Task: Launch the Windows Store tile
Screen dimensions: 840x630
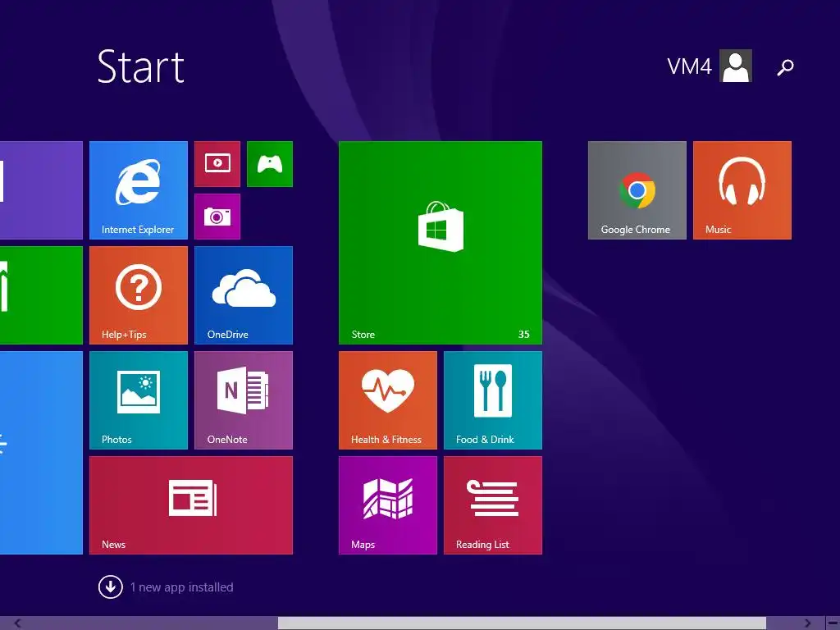Action: point(441,243)
